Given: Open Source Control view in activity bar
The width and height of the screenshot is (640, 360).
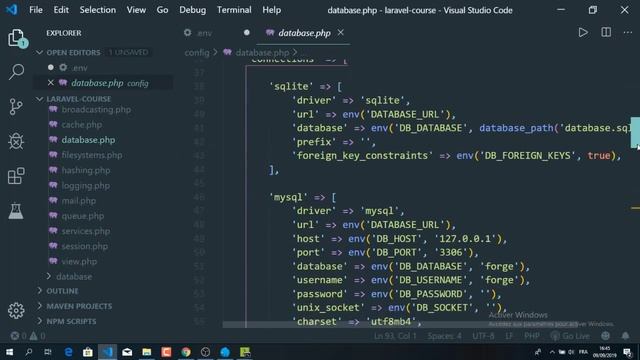Looking at the screenshot, I should click(x=16, y=107).
